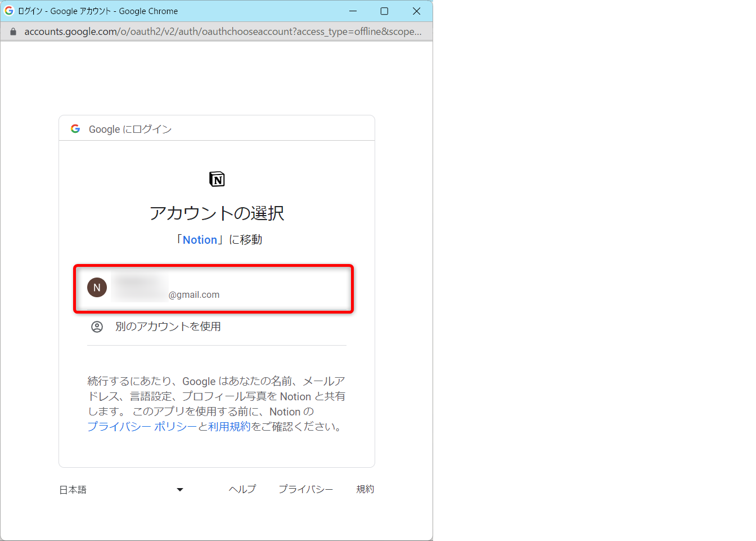Viewport: 756px width, 541px height.
Task: Click the lock icon in address bar
Action: click(13, 32)
